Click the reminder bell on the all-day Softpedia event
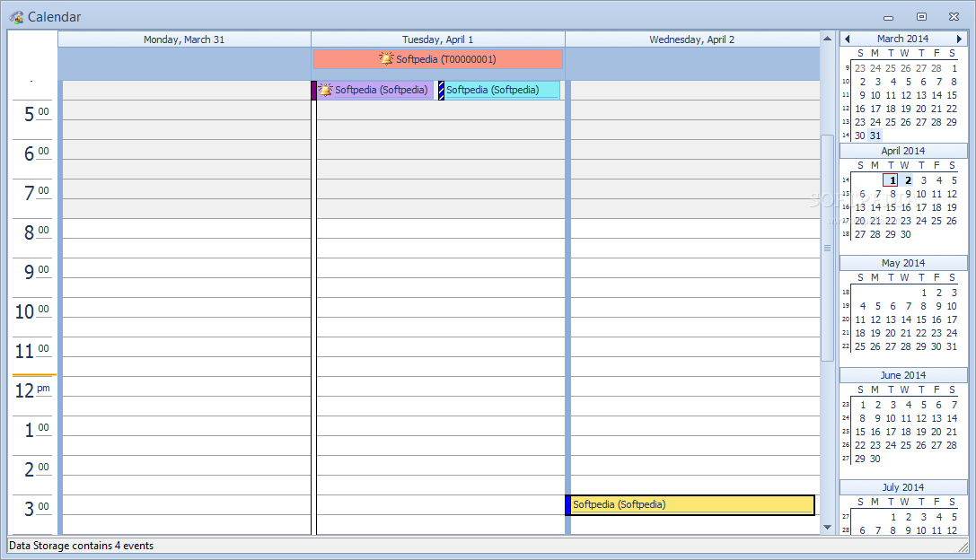 pyautogui.click(x=387, y=59)
